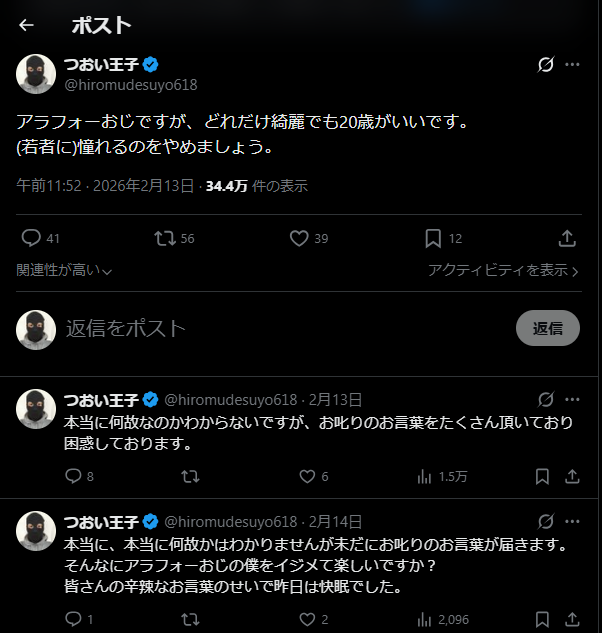Expand the 関連性が高い sort dropdown
The width and height of the screenshot is (602, 633).
point(65,270)
